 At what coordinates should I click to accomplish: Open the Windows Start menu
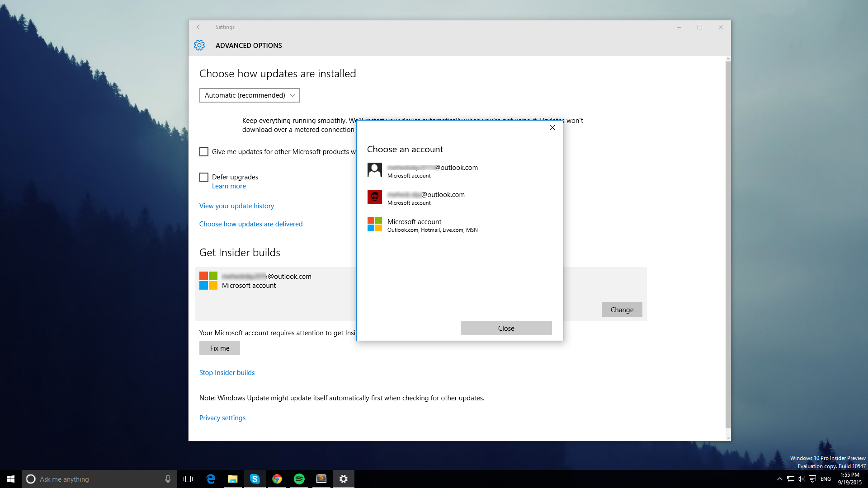[11, 479]
